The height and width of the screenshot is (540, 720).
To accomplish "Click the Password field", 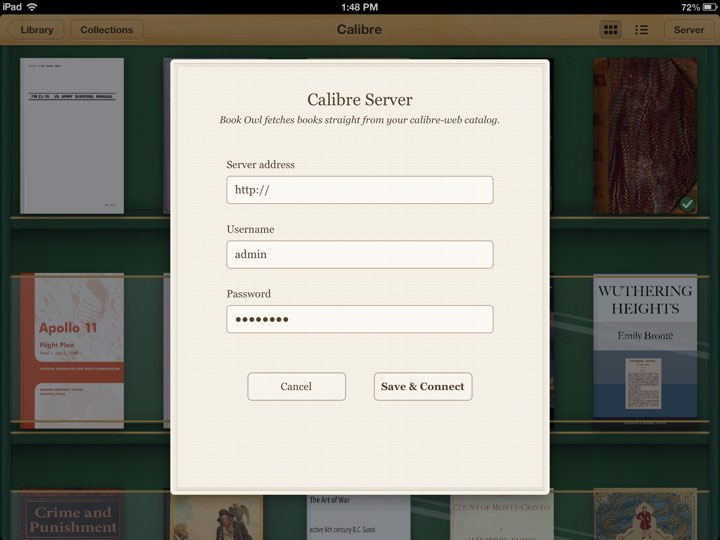I will 360,319.
